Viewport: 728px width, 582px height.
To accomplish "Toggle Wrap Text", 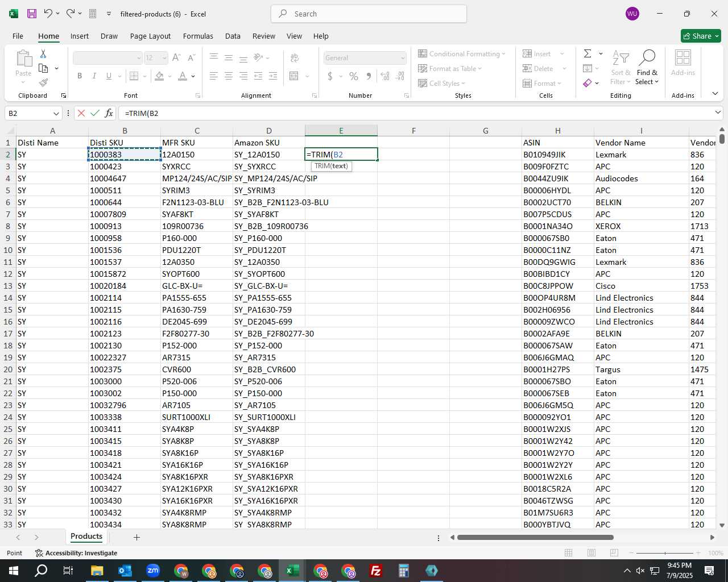I will coord(295,58).
